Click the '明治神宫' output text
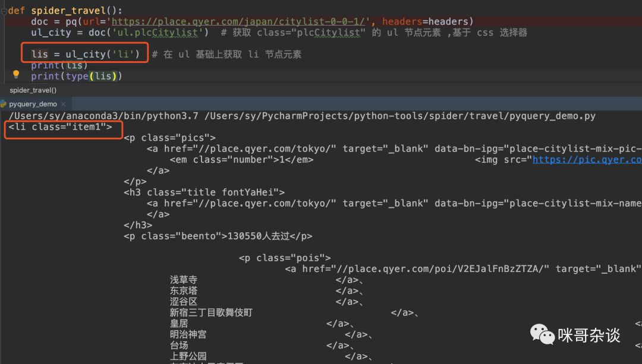Viewport: 642px width, 364px height. pos(188,334)
